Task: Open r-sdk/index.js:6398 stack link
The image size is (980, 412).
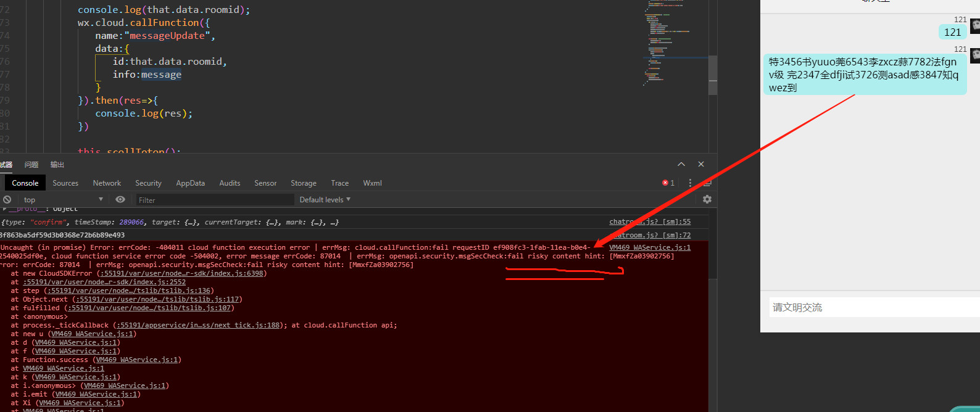Action: click(182, 273)
